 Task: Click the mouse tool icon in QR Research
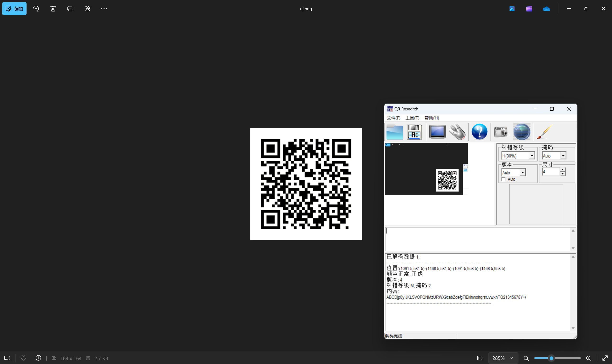(x=458, y=132)
